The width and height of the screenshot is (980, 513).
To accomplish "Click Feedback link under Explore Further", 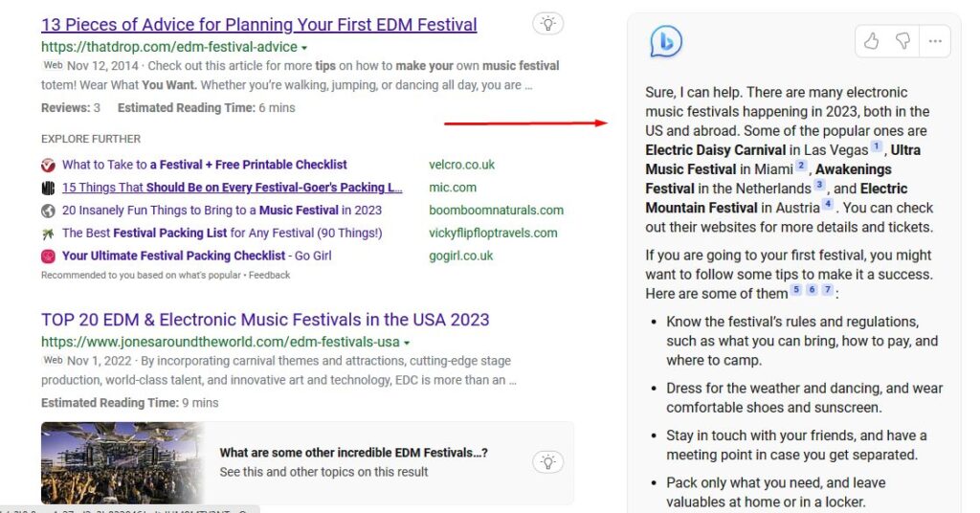I will coord(269,275).
